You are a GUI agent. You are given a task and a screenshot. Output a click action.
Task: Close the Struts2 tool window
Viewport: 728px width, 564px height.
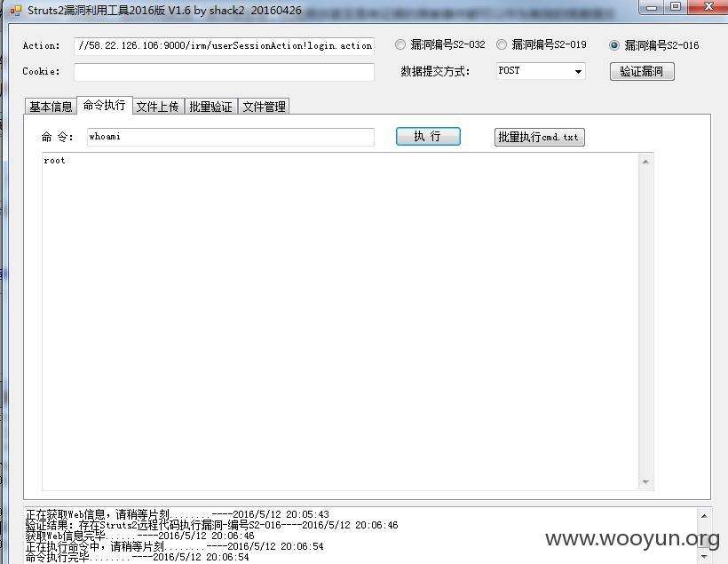pos(708,6)
